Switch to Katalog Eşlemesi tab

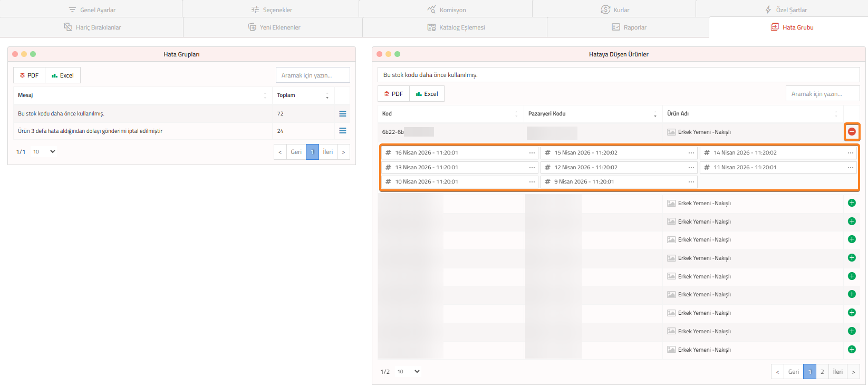(456, 27)
